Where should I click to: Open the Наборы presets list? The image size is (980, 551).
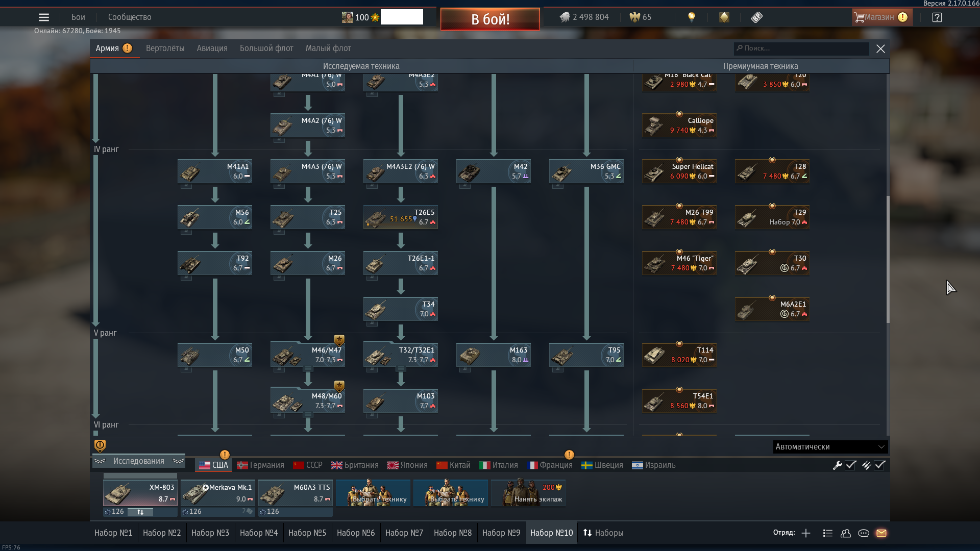tap(603, 533)
